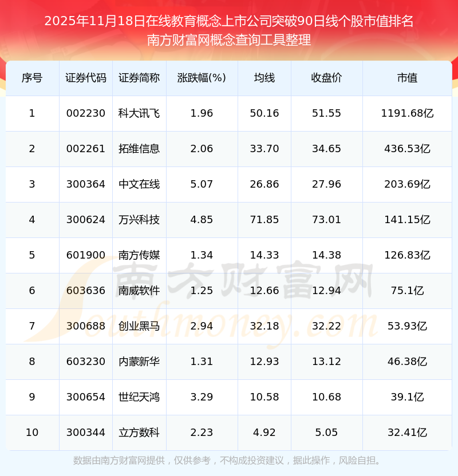Select stock code 601900

86,255
